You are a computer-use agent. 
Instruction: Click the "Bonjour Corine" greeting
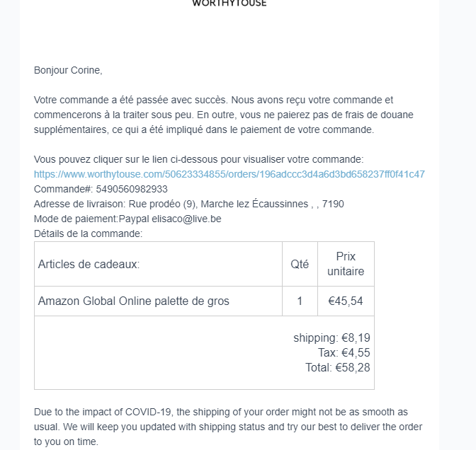pos(68,70)
